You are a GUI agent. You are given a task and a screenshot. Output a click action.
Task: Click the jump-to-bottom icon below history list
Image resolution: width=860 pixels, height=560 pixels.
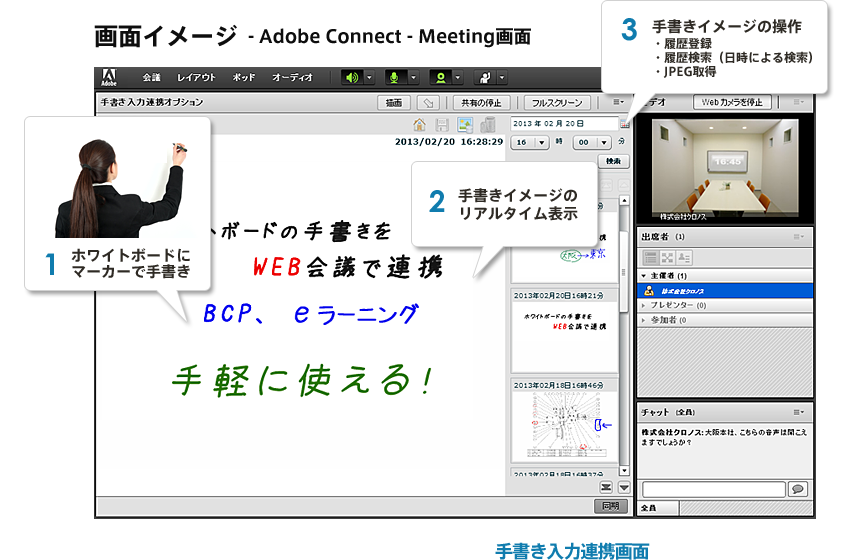click(x=606, y=487)
